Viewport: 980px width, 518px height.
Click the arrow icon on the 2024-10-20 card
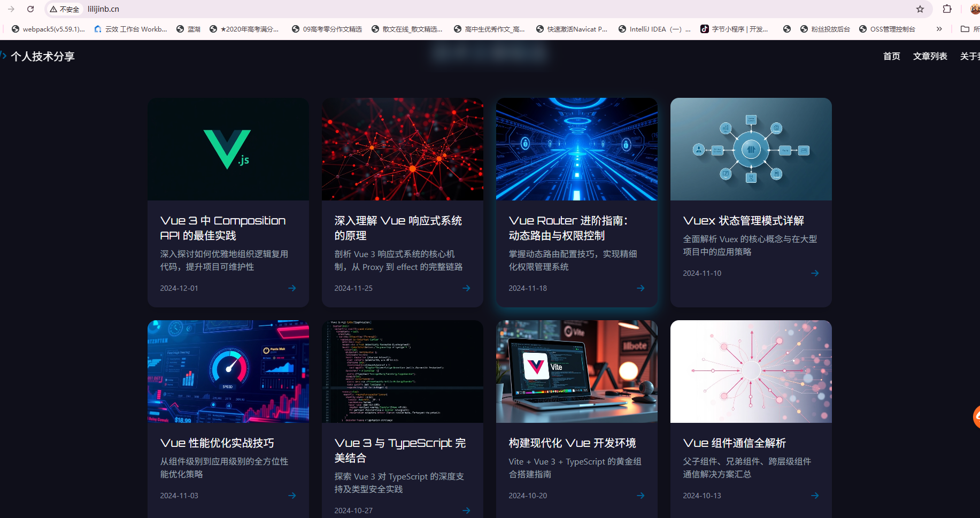click(x=641, y=496)
